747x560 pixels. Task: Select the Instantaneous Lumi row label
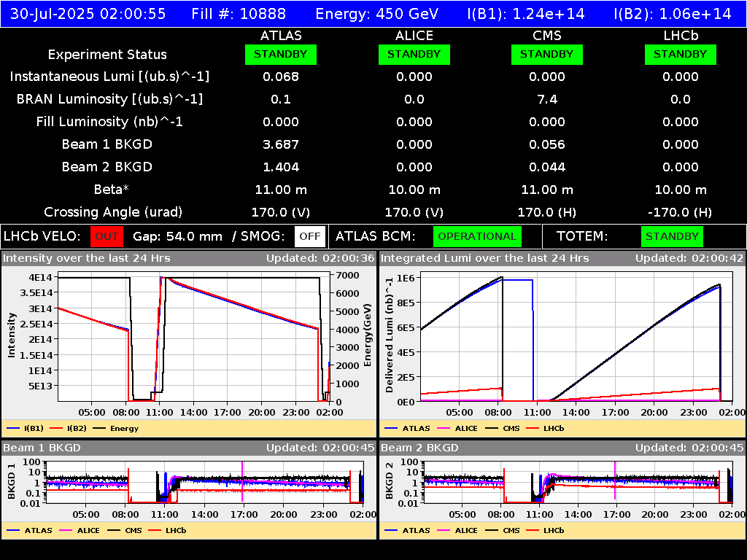[109, 77]
